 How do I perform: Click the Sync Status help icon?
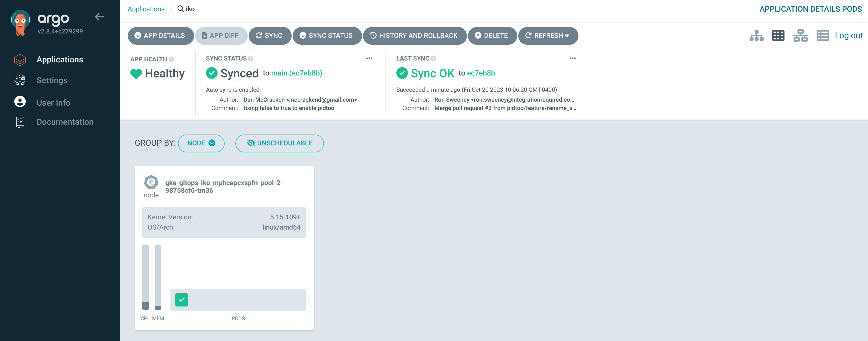pos(251,59)
